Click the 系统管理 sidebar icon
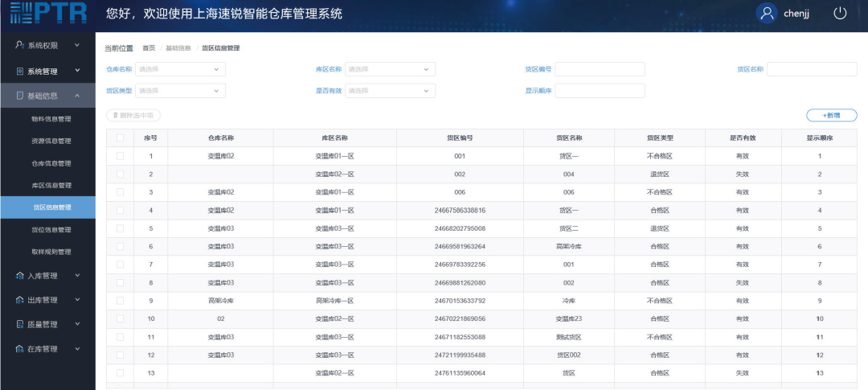The width and height of the screenshot is (868, 390). point(20,71)
